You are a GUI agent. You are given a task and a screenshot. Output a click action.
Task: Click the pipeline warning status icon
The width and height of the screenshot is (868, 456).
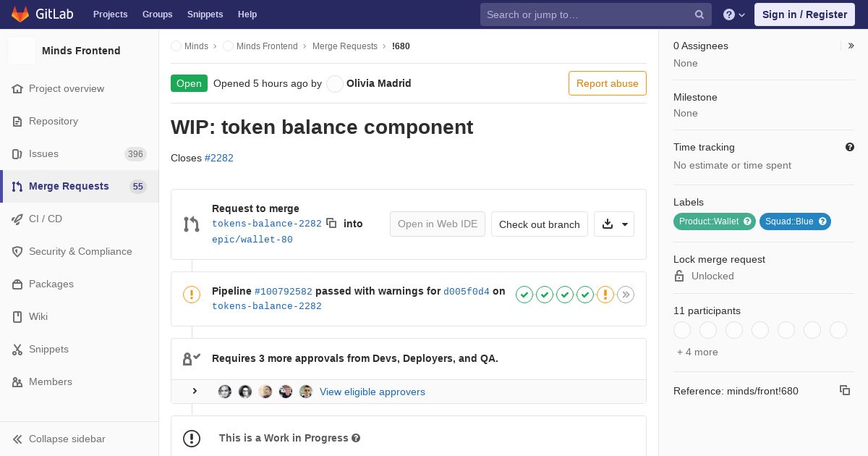192,295
